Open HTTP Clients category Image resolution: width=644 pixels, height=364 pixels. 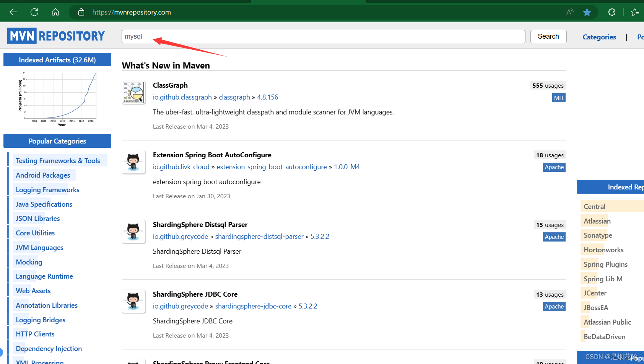35,334
